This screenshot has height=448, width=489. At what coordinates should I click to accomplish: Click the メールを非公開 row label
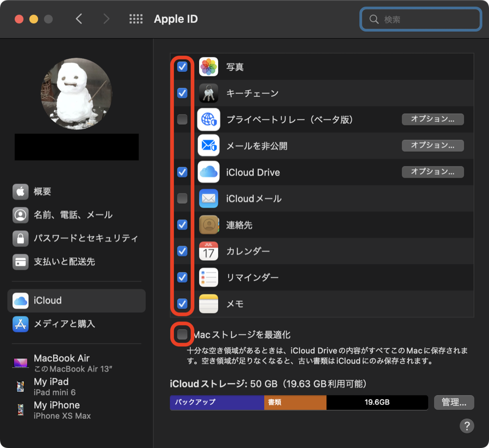tap(257, 146)
